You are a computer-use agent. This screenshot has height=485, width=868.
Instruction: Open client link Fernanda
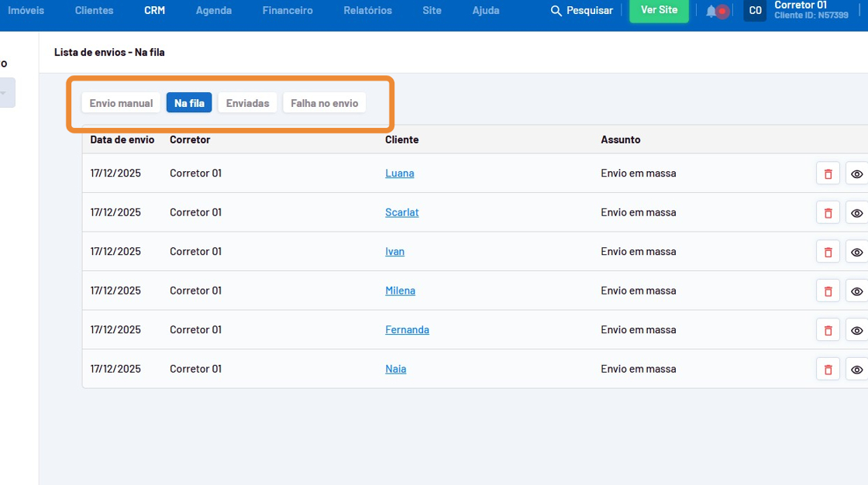click(x=407, y=330)
